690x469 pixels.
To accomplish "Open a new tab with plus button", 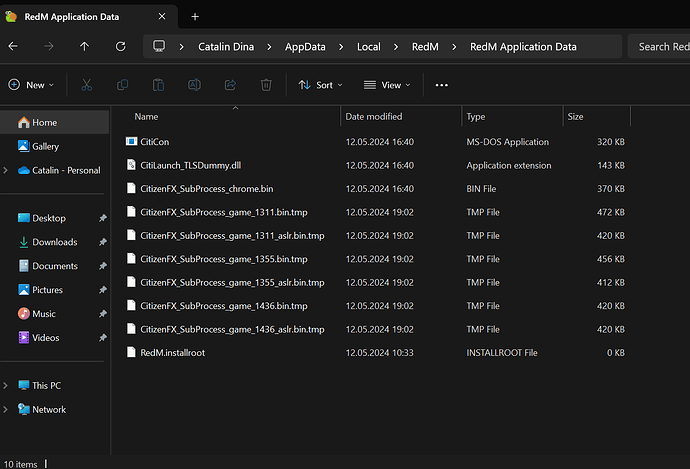I will 195,16.
